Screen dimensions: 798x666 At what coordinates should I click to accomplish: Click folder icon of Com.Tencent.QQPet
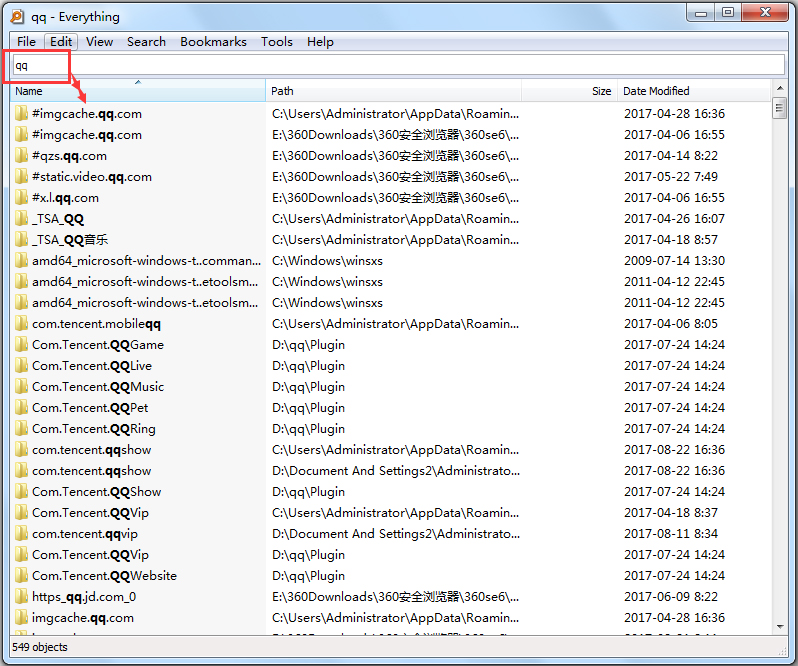[x=21, y=408]
